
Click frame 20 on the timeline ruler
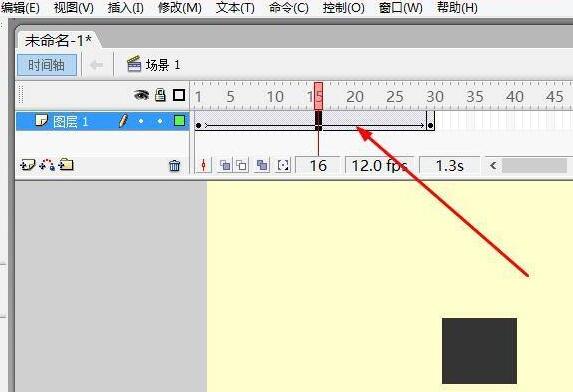pos(354,97)
